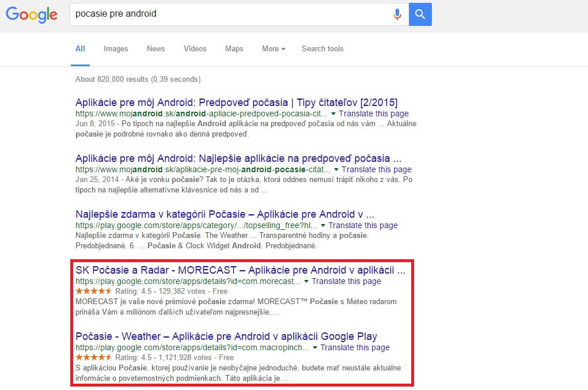Expand the arrow beside the aplikacie-pre-moj-android-pocasie URL
This screenshot has width=588, height=390.
point(336,169)
